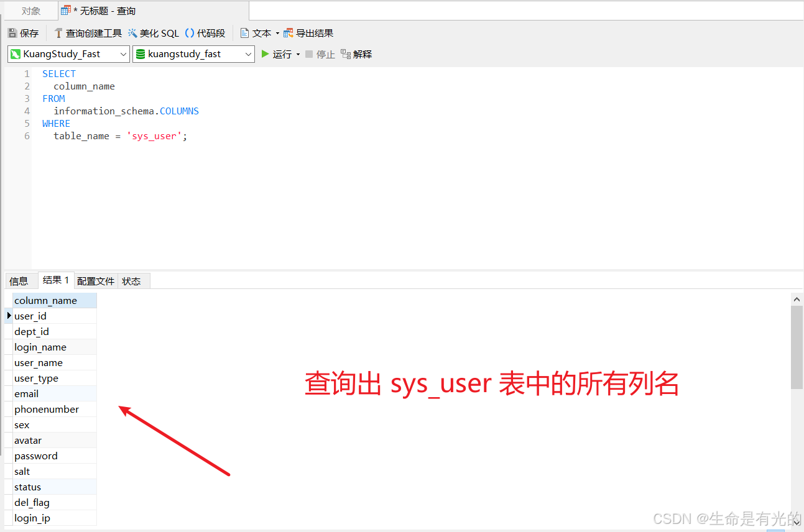Click the disabled 停止 stop icon

point(319,54)
